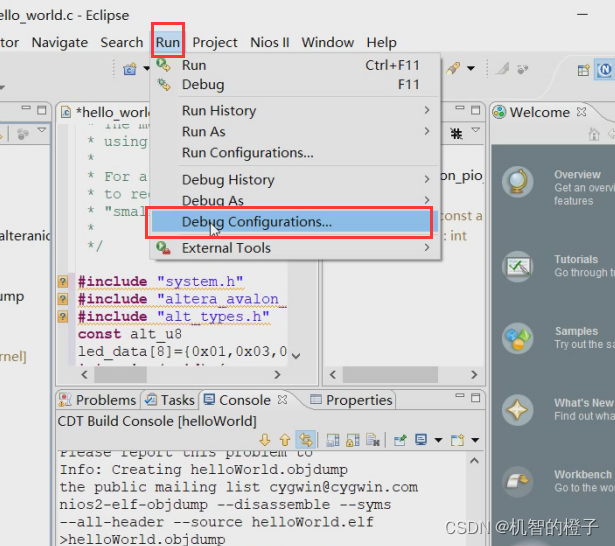Viewport: 615px width, 546px height.
Task: Expand the Run As submenu
Action: (295, 131)
